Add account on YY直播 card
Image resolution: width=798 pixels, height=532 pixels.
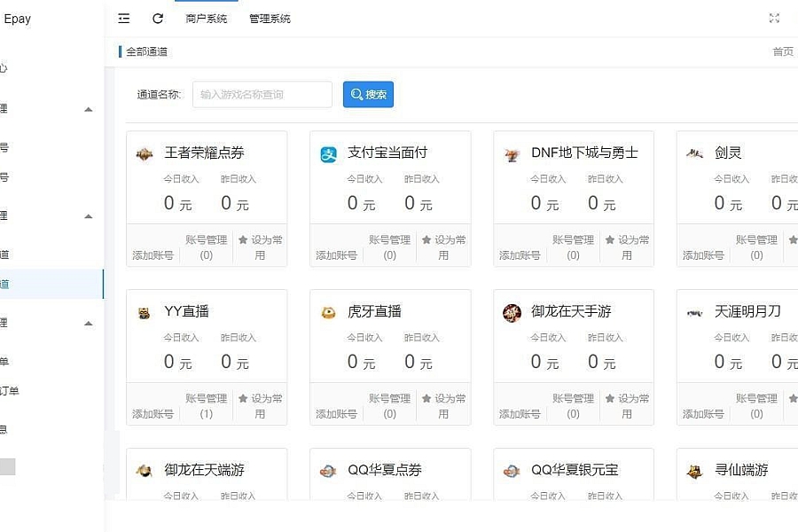click(153, 414)
